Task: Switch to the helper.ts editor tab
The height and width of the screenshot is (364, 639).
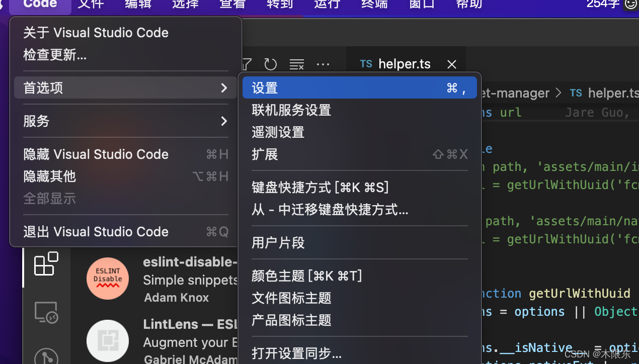Action: (x=406, y=64)
